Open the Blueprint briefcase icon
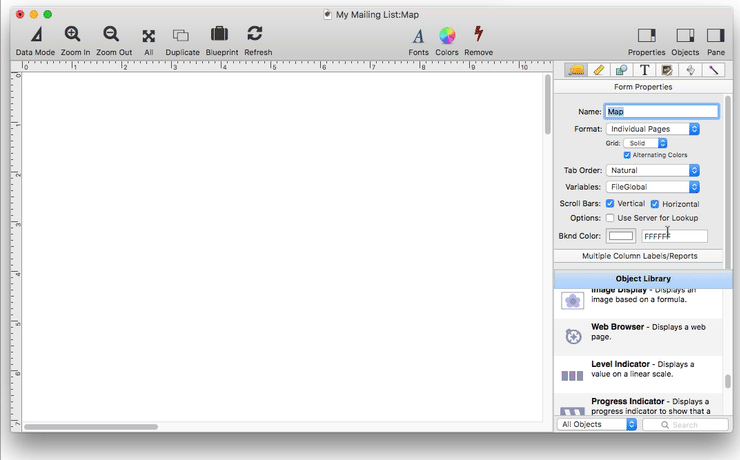 (219, 34)
